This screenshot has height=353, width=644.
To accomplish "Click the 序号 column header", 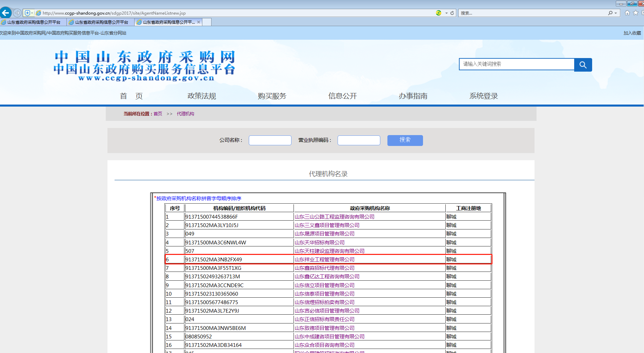I will [x=175, y=208].
